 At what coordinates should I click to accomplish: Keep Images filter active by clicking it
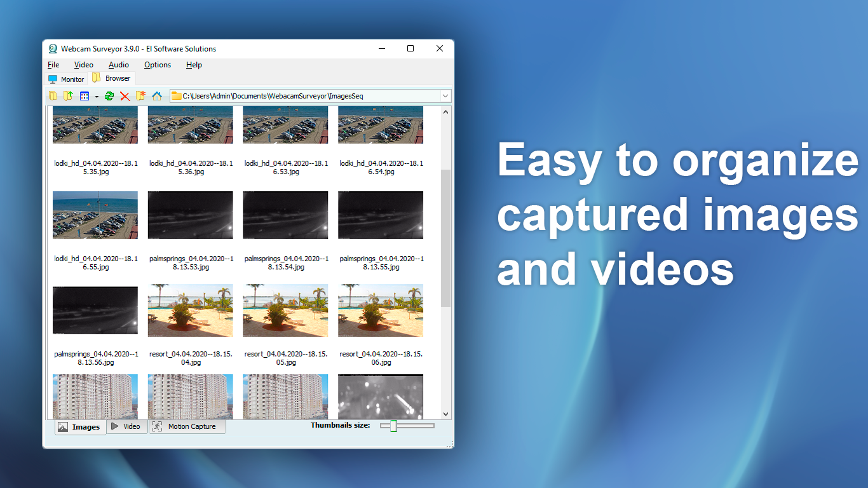[80, 426]
